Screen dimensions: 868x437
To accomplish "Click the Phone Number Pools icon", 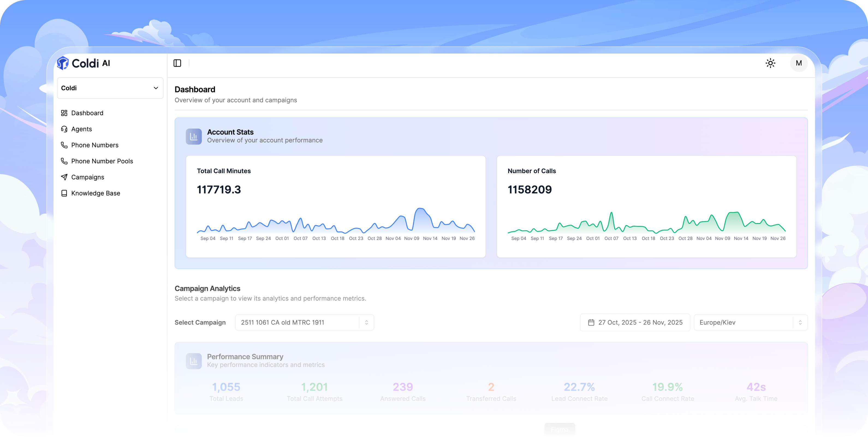I will coord(64,161).
